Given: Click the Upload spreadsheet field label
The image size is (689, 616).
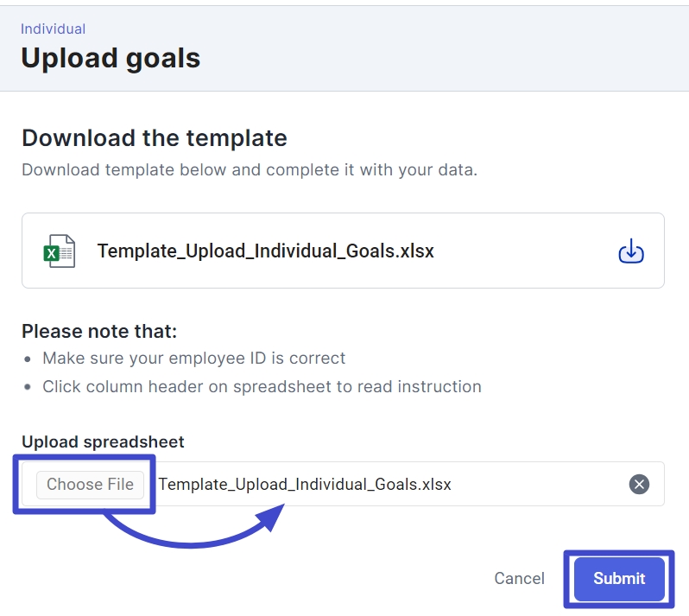Looking at the screenshot, I should (103, 441).
